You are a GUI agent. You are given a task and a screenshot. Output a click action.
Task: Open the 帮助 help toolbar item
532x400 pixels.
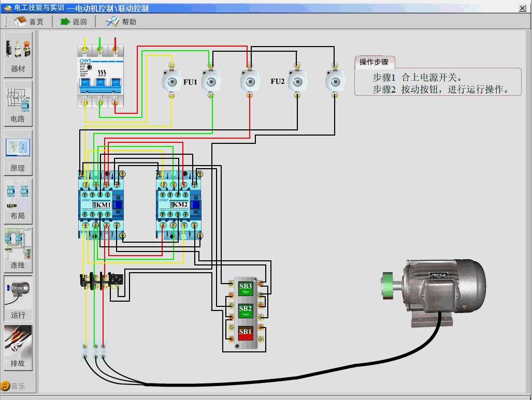coord(122,22)
